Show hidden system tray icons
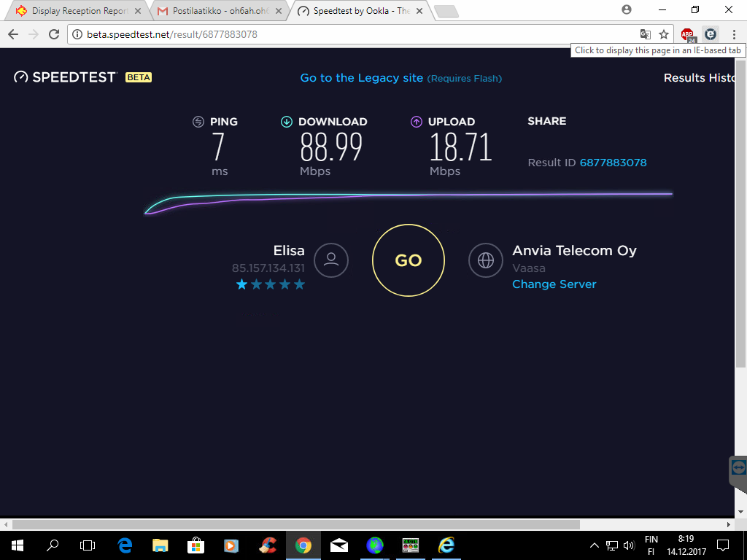747x560 pixels. coord(594,545)
